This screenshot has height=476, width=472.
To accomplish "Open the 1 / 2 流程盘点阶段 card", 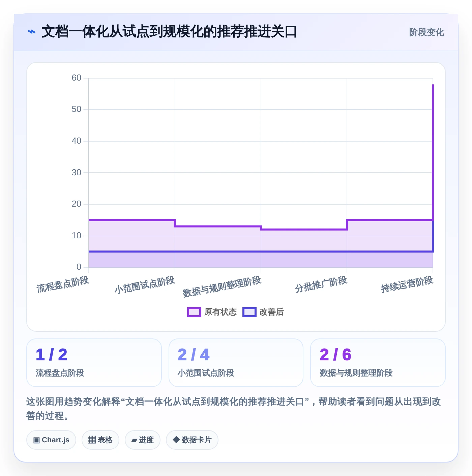I will (x=94, y=363).
